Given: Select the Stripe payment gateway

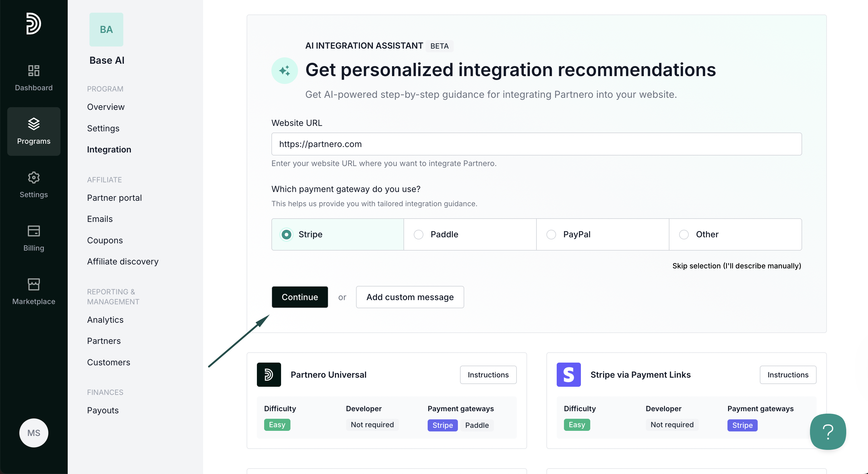Looking at the screenshot, I should point(338,234).
